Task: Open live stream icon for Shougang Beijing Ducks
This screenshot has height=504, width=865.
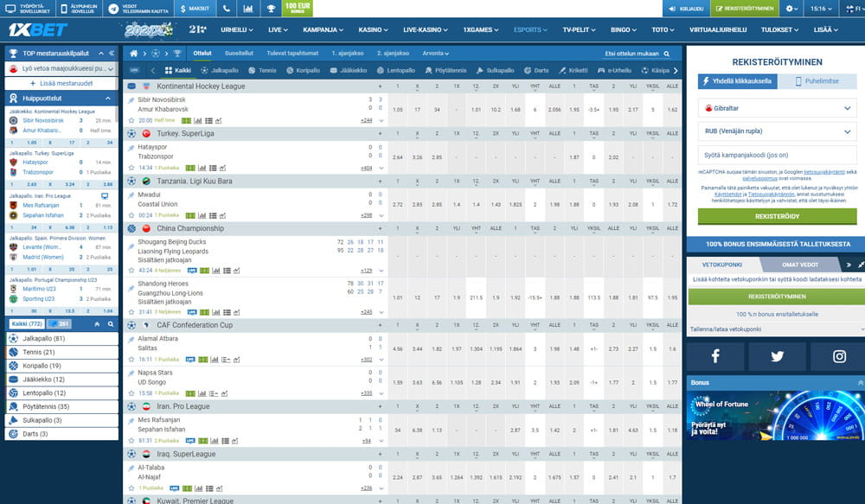Action: point(192,271)
